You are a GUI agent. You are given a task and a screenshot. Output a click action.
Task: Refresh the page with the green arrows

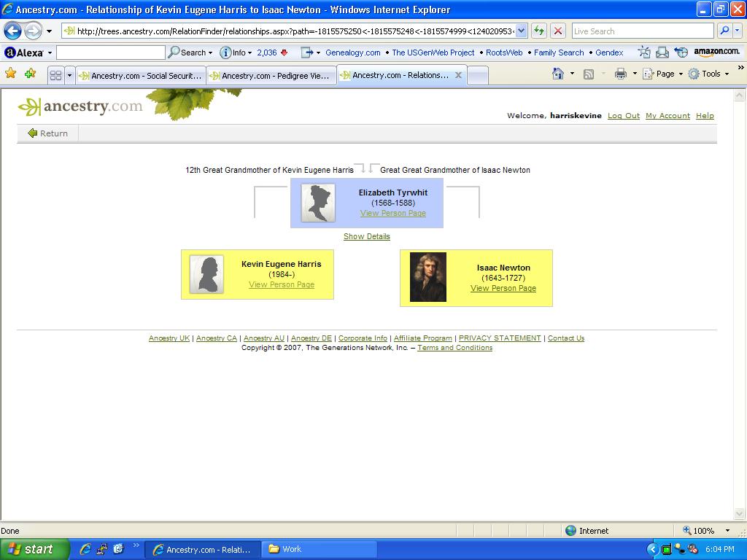click(x=539, y=31)
